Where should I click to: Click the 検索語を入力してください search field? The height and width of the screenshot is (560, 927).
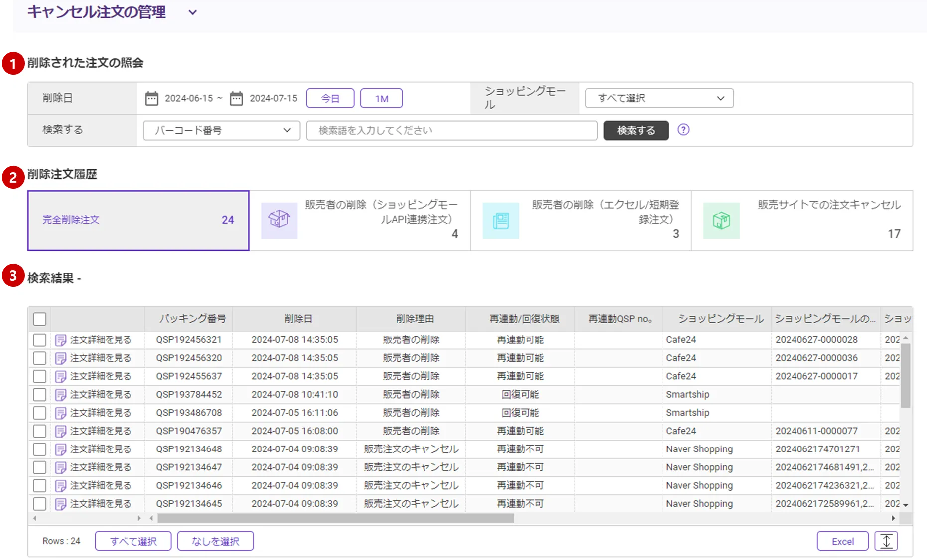(451, 130)
